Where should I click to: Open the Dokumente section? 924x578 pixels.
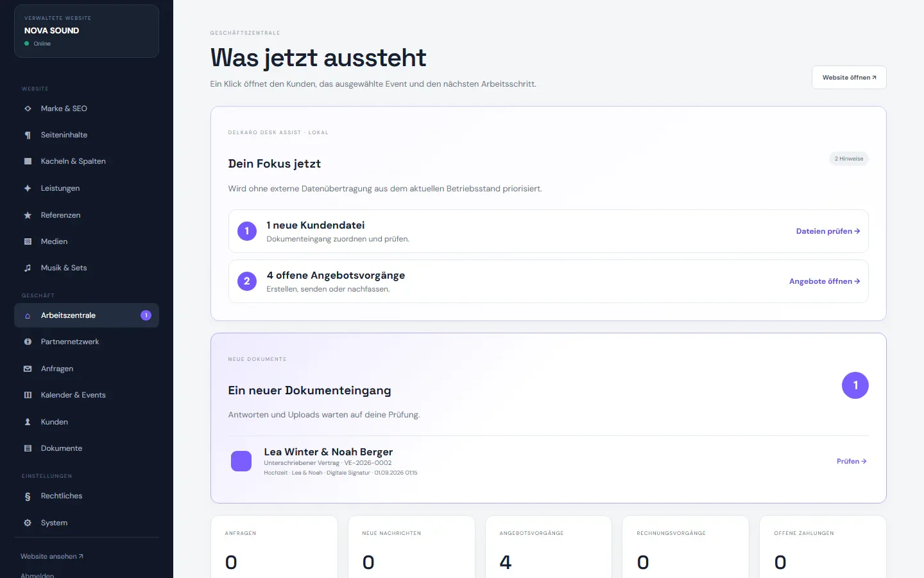[x=87, y=448]
